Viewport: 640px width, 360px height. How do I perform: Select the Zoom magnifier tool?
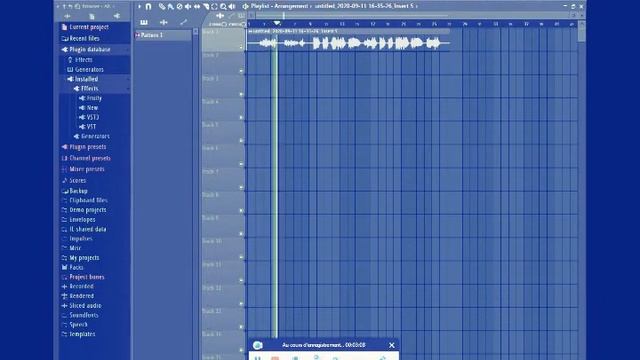click(223, 7)
